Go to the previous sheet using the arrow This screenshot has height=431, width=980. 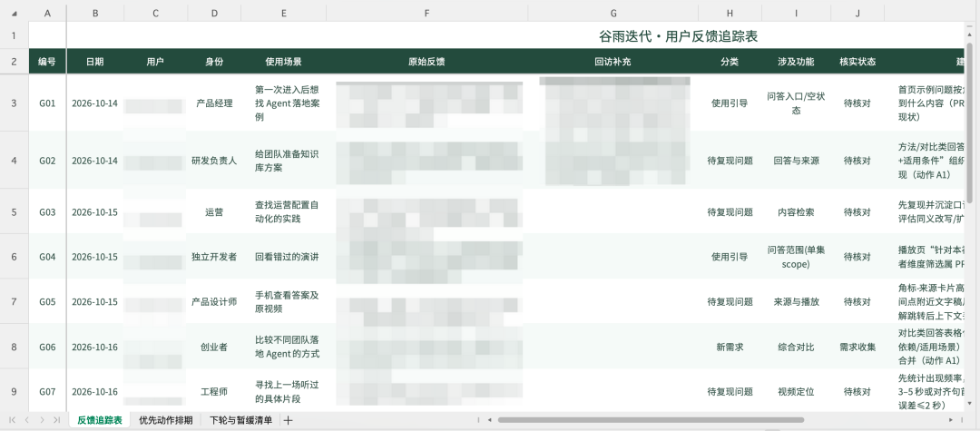pos(27,420)
